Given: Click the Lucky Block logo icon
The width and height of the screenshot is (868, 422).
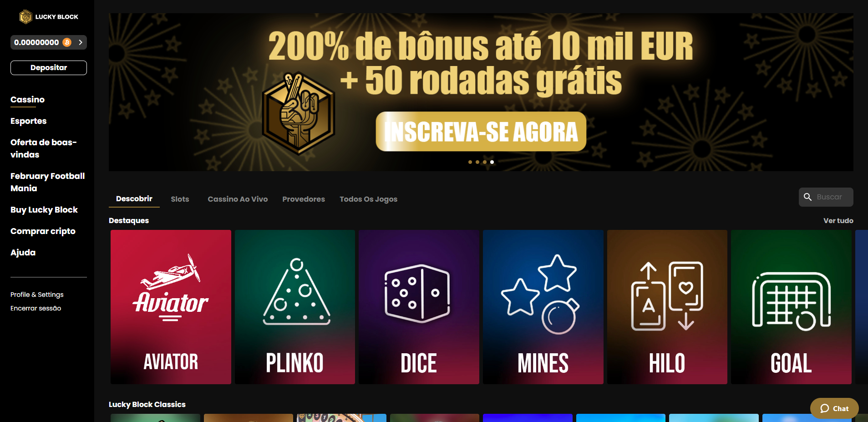Looking at the screenshot, I should tap(26, 17).
